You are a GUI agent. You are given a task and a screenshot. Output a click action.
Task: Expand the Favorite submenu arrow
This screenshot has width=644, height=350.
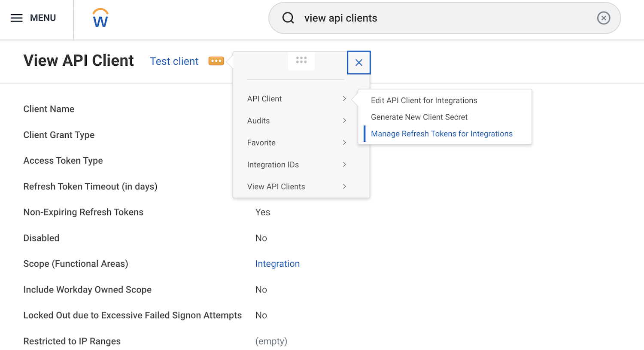pos(344,143)
